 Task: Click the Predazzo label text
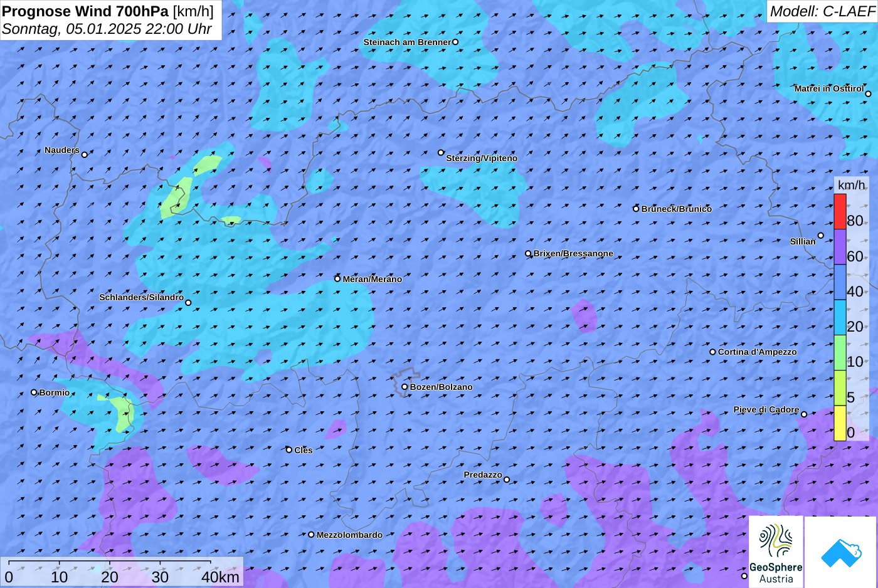(x=483, y=475)
